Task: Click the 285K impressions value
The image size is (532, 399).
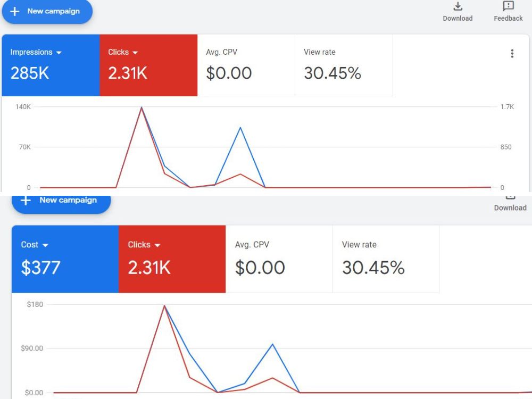Action: click(30, 73)
